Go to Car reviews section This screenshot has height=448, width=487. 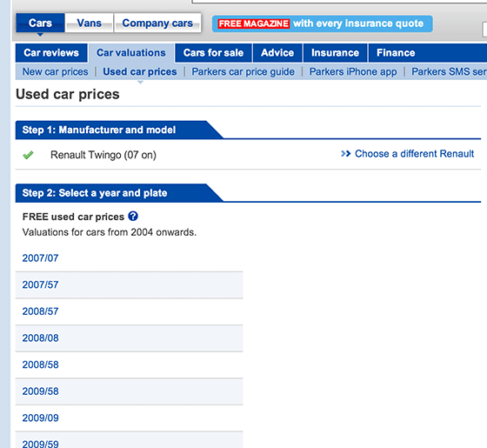click(51, 53)
